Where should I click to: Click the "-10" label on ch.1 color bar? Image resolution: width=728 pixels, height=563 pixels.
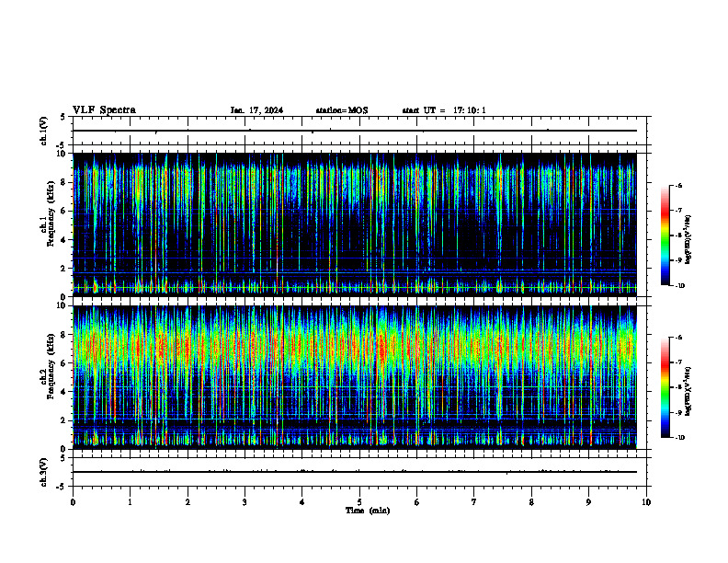tap(679, 286)
